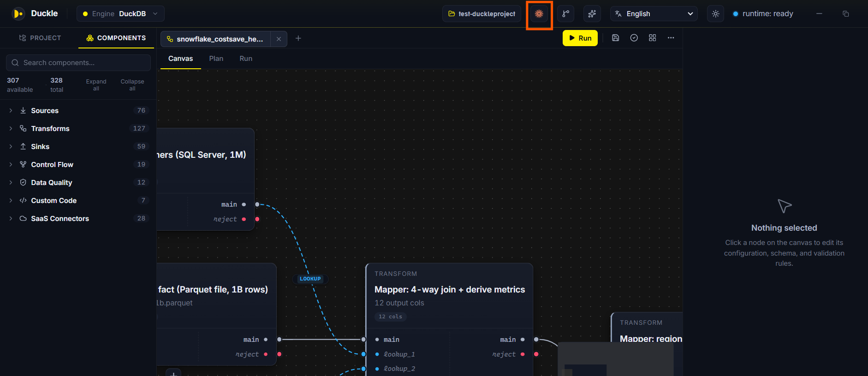Open the Engine DuckDB dropdown
The image size is (868, 376).
point(120,14)
